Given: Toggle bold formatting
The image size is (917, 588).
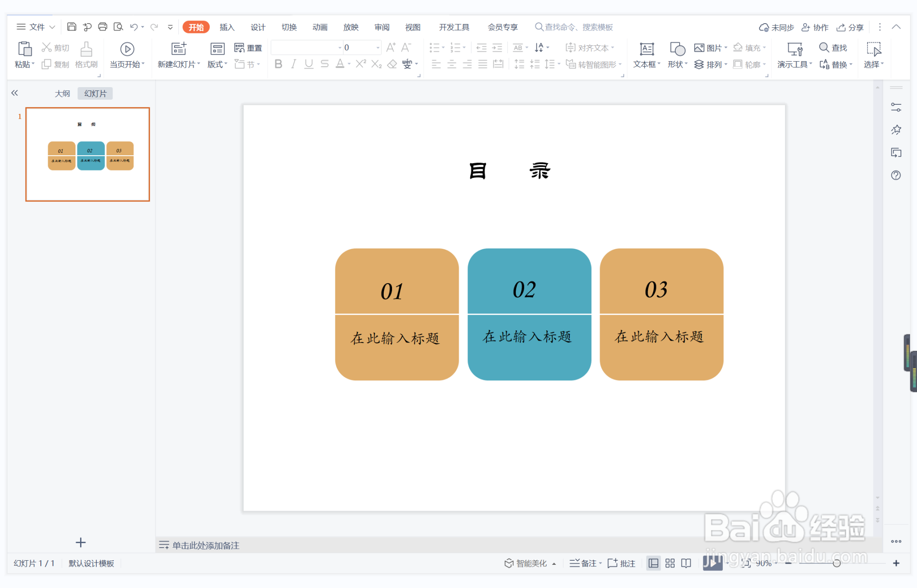Looking at the screenshot, I should click(278, 64).
